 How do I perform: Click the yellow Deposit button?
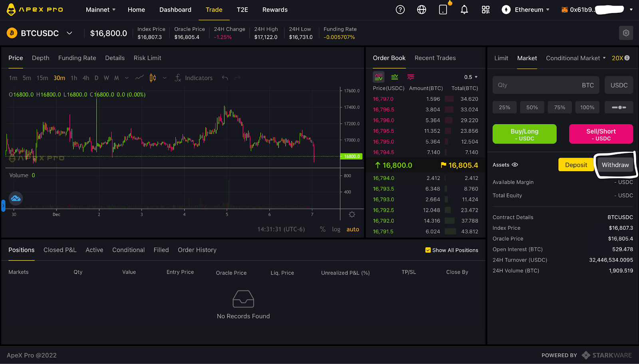tap(576, 165)
